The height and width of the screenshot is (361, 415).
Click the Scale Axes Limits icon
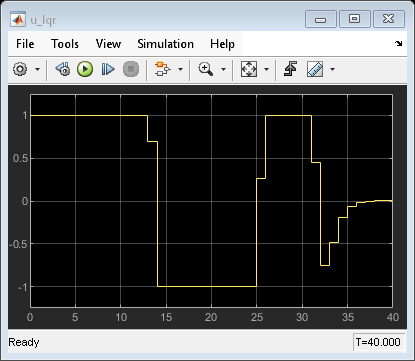[x=249, y=69]
